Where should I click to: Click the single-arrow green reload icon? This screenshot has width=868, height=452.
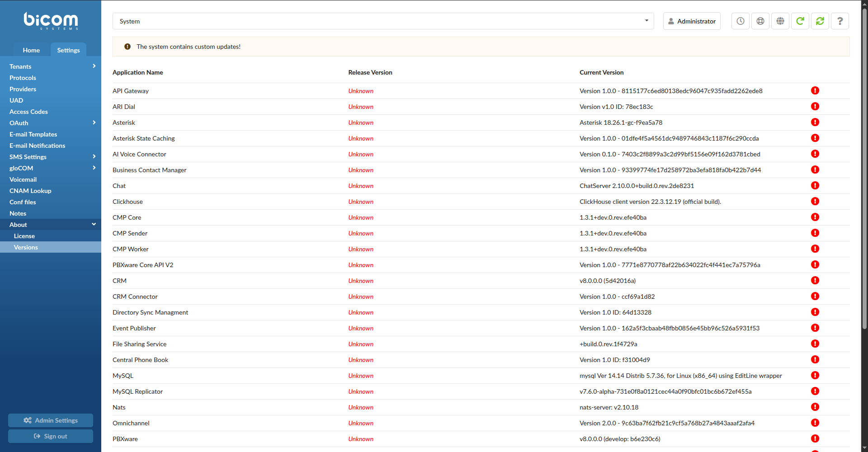[x=800, y=21]
